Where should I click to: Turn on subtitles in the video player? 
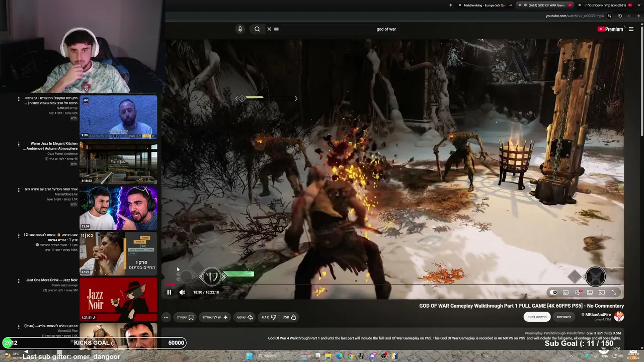[566, 292]
